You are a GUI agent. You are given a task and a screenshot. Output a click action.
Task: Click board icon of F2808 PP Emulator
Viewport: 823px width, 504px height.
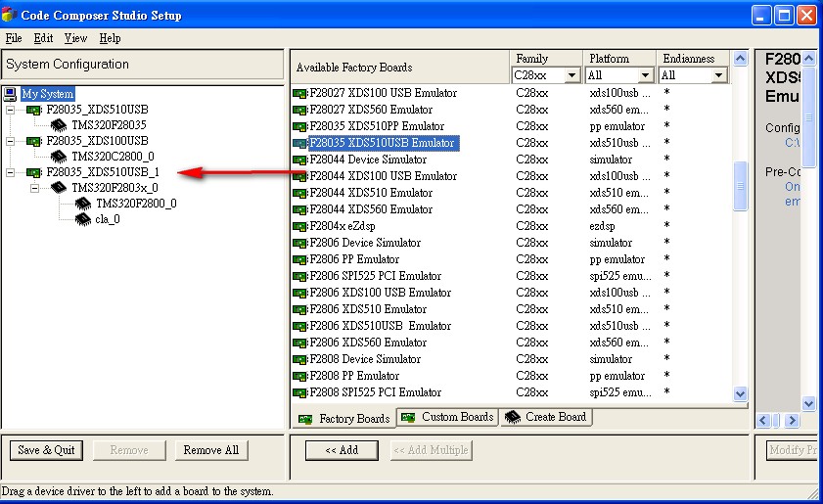click(299, 377)
